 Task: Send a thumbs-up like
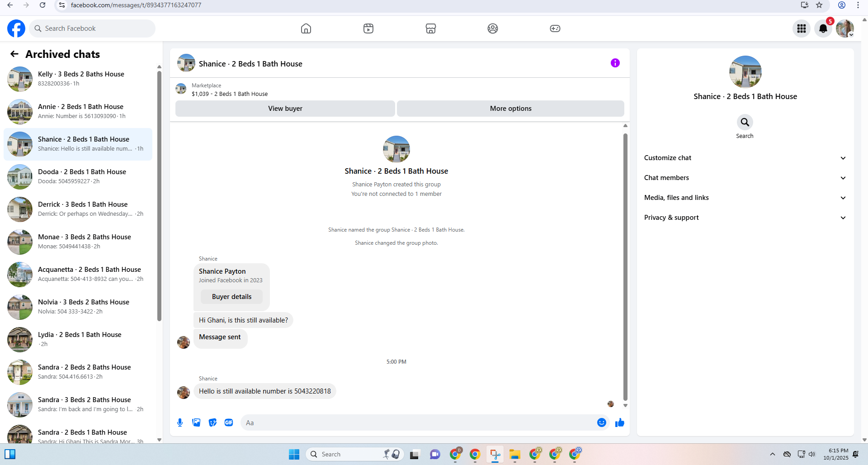click(x=620, y=422)
